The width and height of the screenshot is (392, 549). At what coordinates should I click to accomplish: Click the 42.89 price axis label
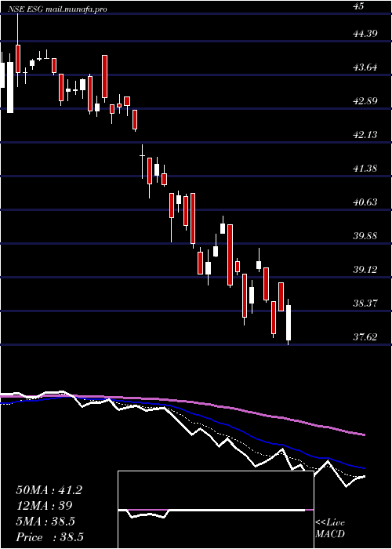click(365, 101)
